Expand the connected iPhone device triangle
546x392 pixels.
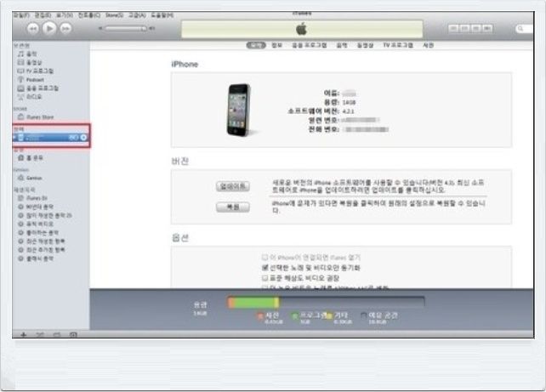14,138
